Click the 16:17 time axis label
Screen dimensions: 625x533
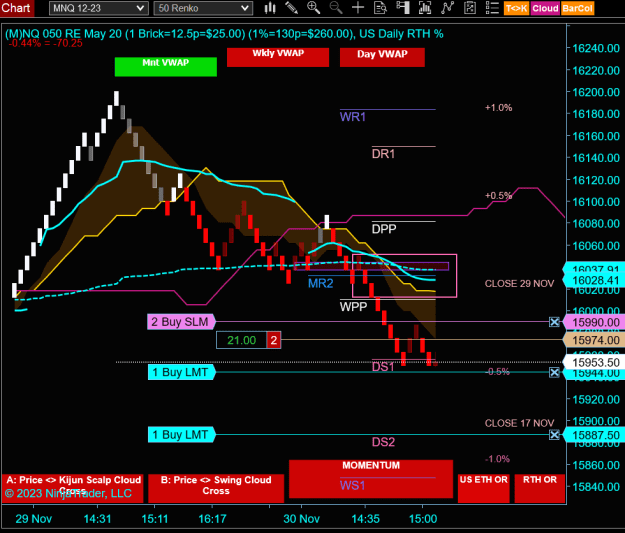pyautogui.click(x=212, y=519)
